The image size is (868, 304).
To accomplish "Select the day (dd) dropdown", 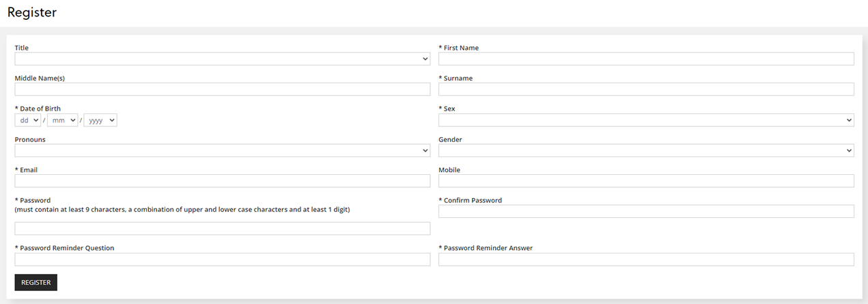I will (x=27, y=120).
